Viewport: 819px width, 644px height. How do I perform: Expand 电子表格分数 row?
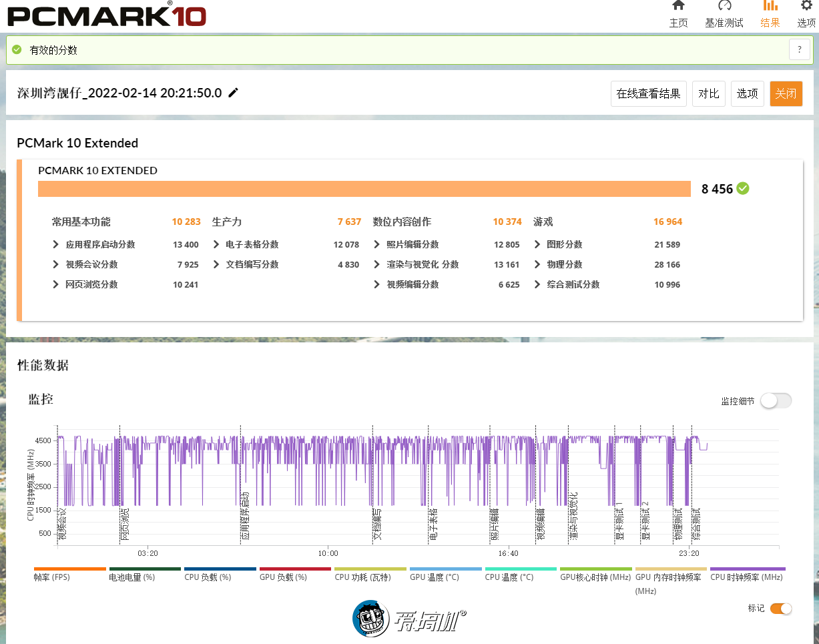pyautogui.click(x=245, y=245)
